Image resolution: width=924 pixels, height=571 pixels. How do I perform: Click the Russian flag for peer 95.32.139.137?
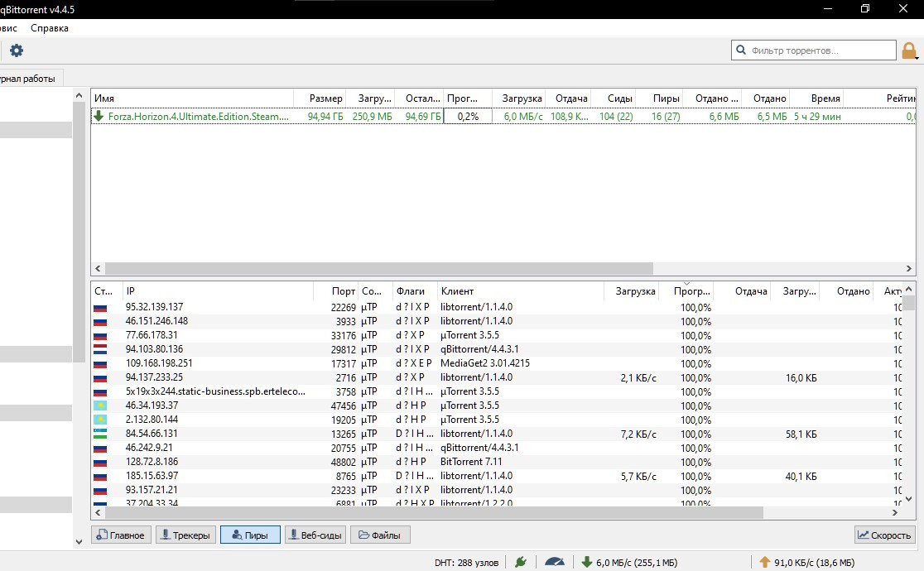tap(101, 307)
